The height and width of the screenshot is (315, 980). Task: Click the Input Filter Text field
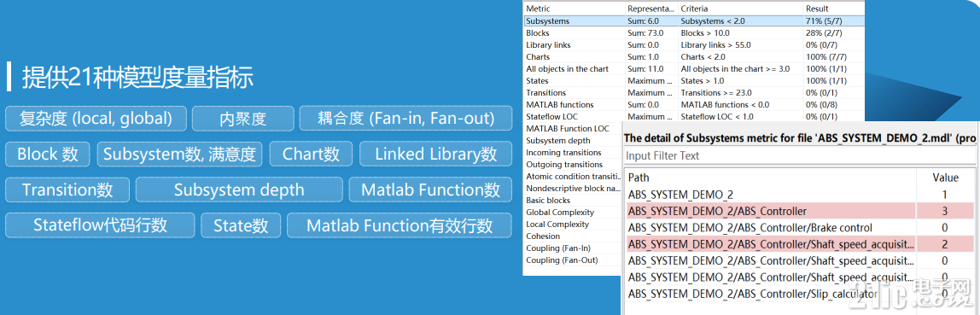click(x=801, y=155)
